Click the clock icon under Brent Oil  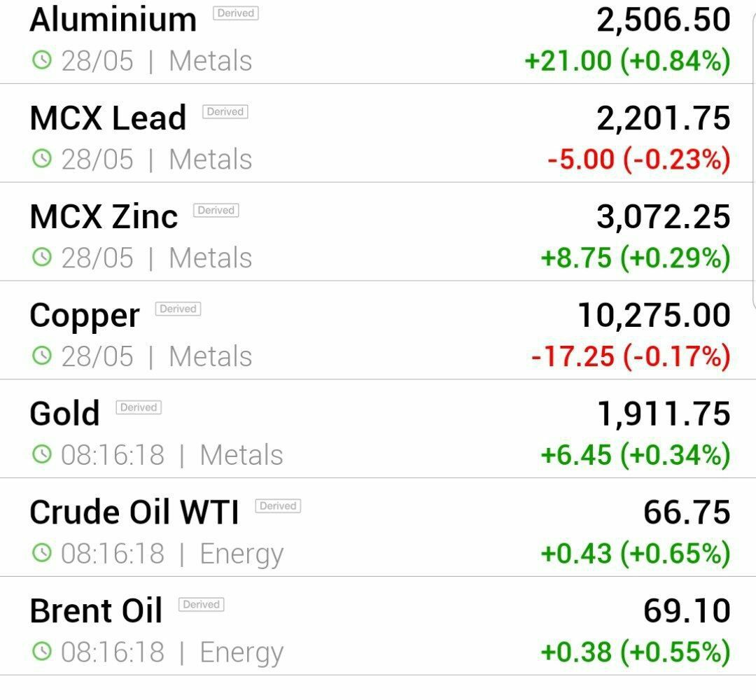click(x=42, y=651)
